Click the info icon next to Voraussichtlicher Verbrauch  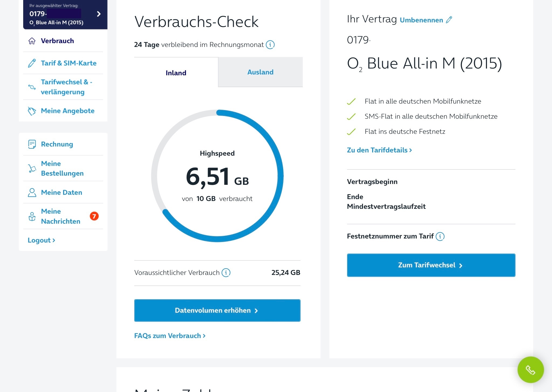point(226,272)
